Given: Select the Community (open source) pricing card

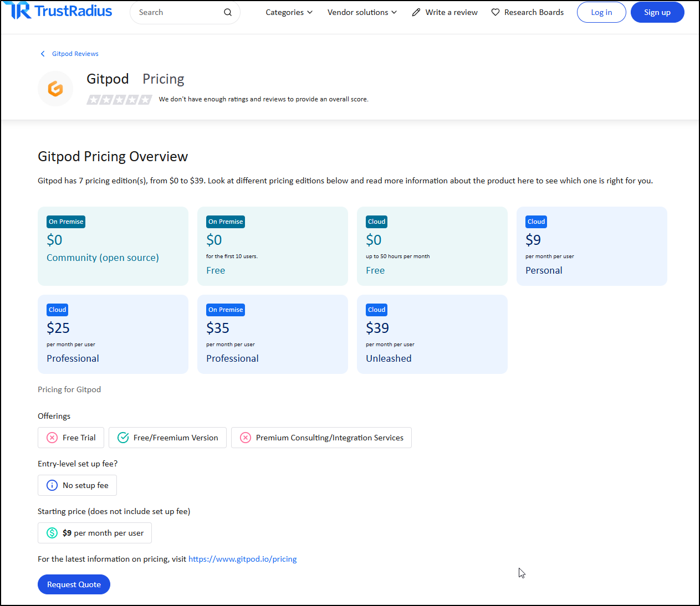Looking at the screenshot, I should [x=113, y=246].
